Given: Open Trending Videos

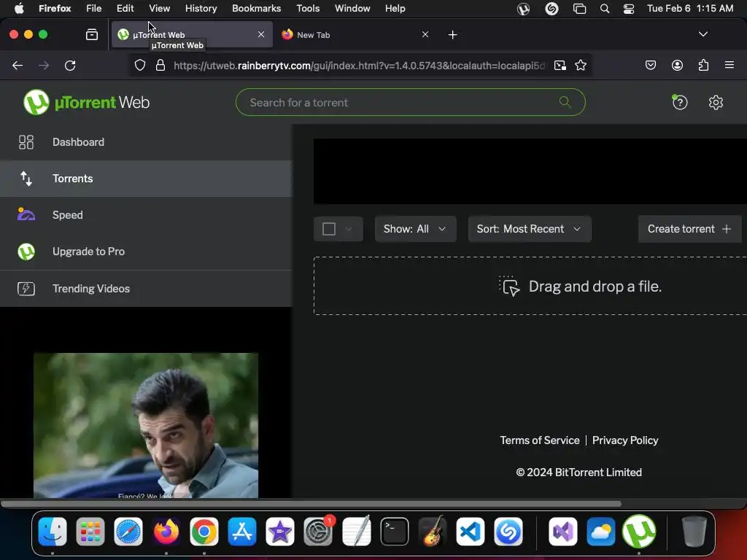Looking at the screenshot, I should 146,289.
